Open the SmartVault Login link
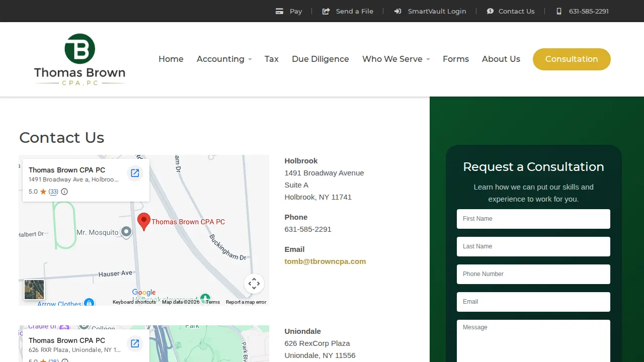This screenshot has width=644, height=362. click(x=437, y=11)
